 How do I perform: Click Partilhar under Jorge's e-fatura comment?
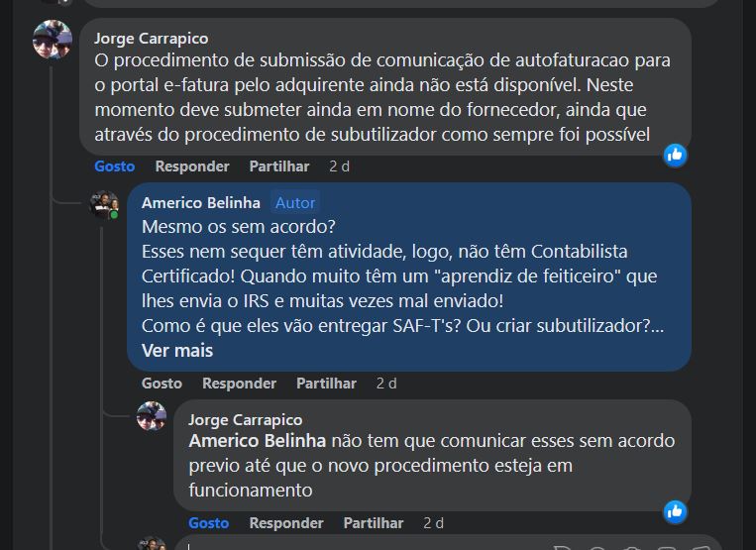279,166
